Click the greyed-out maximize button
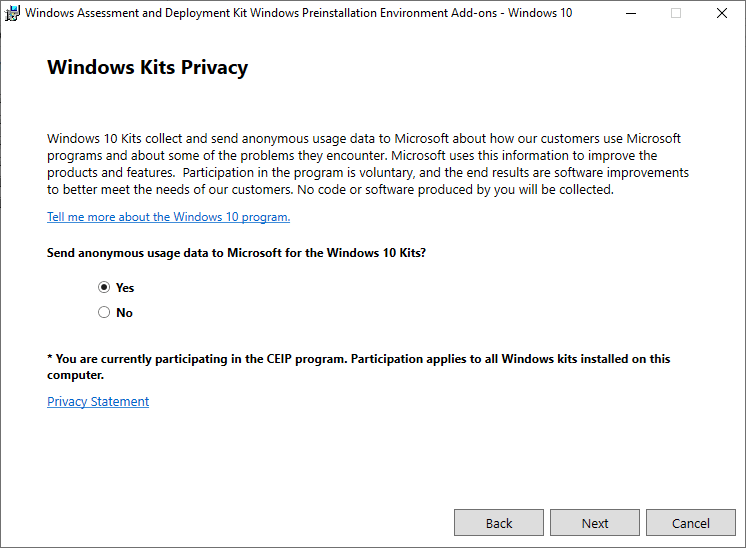The image size is (746, 548). click(676, 14)
